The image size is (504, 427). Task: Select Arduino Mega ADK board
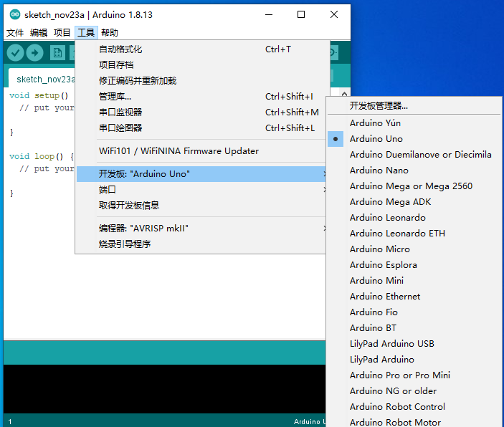(414, 202)
